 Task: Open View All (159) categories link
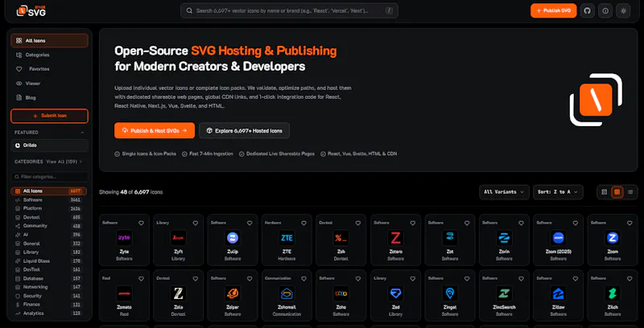coord(64,162)
